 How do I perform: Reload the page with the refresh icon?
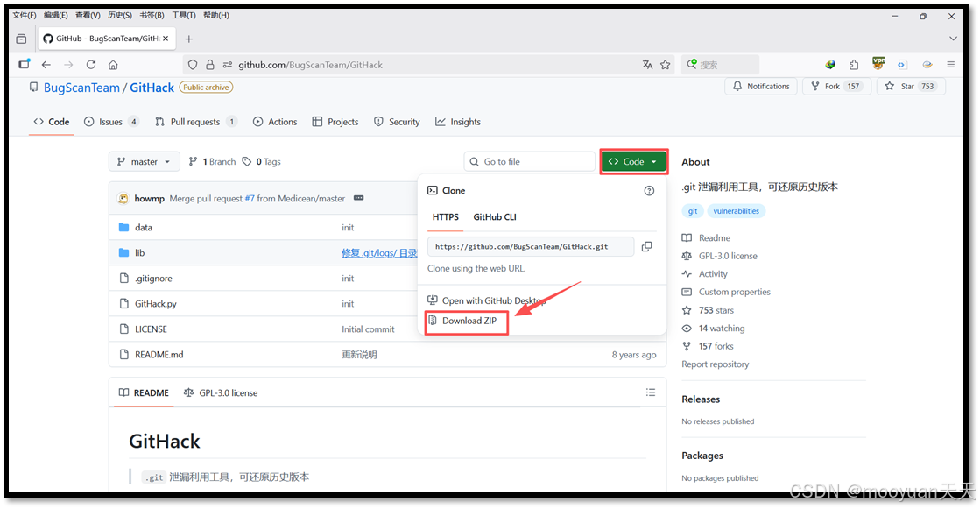(90, 65)
